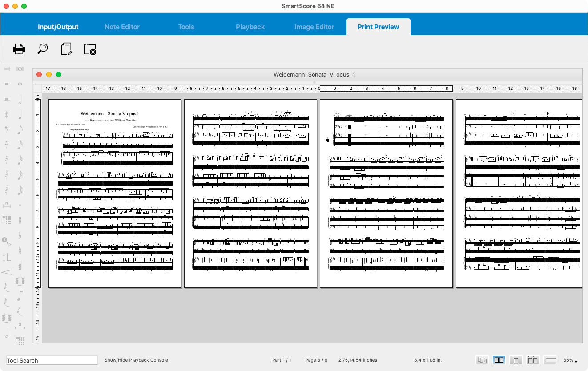Screen dimensions: 588x371
Task: Select the augmentation dot tool
Action: pos(20,205)
